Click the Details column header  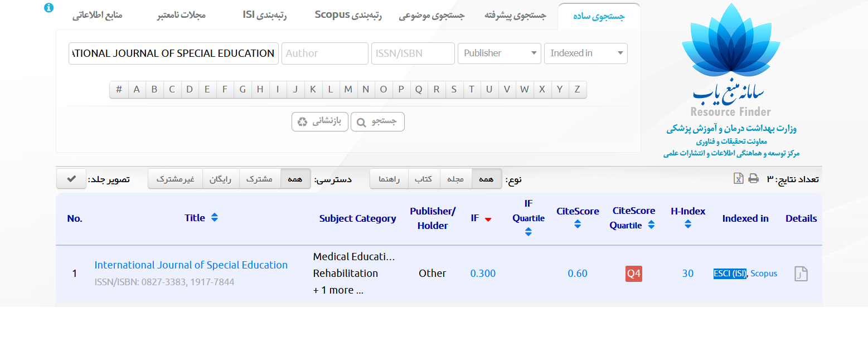click(x=801, y=218)
